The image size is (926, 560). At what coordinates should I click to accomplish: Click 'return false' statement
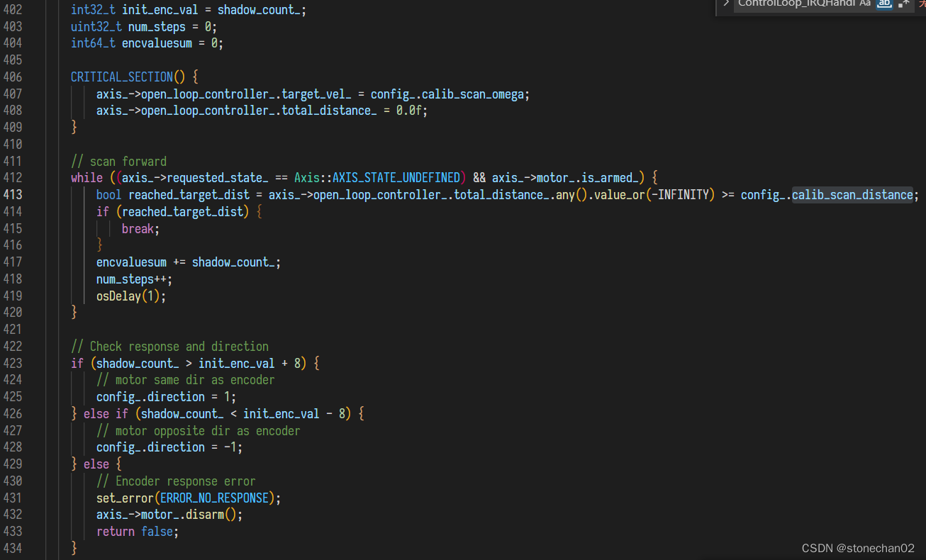tap(138, 532)
